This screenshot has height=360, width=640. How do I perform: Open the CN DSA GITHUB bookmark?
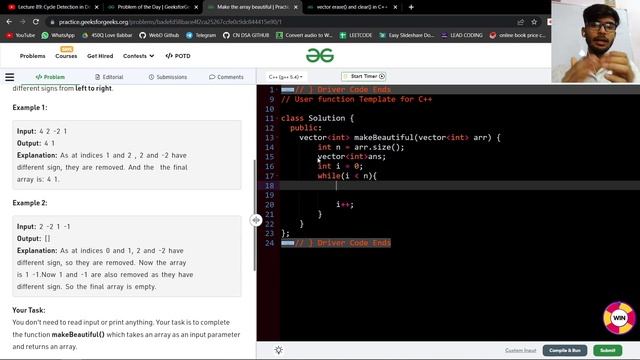[246, 36]
